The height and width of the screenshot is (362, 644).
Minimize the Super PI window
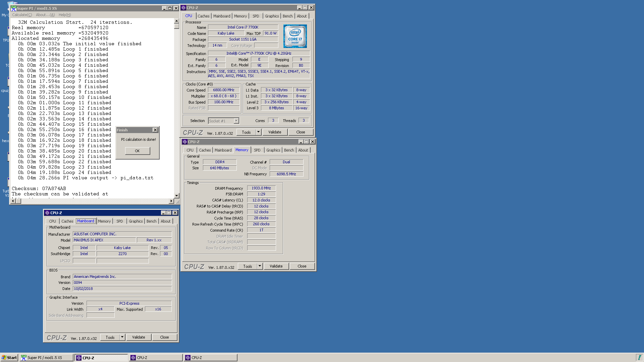[164, 8]
